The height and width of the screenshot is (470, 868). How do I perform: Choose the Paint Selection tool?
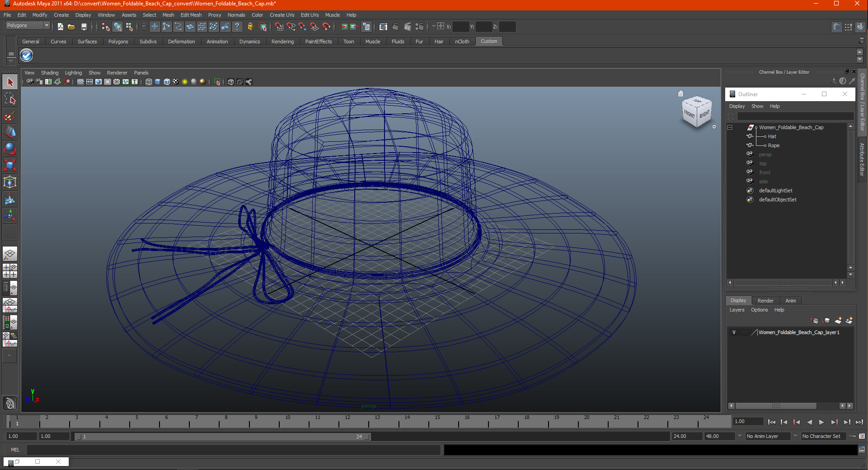(x=10, y=116)
